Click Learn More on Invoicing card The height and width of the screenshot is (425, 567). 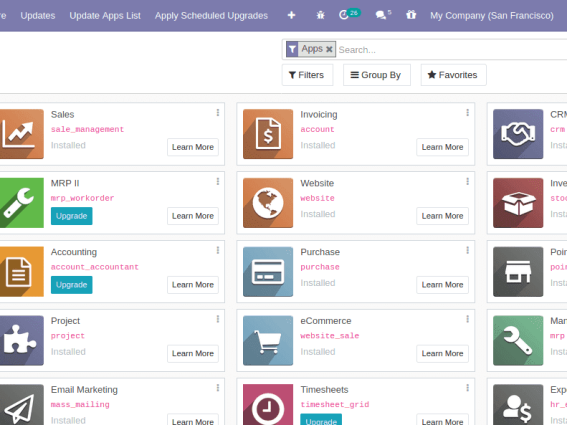click(442, 147)
